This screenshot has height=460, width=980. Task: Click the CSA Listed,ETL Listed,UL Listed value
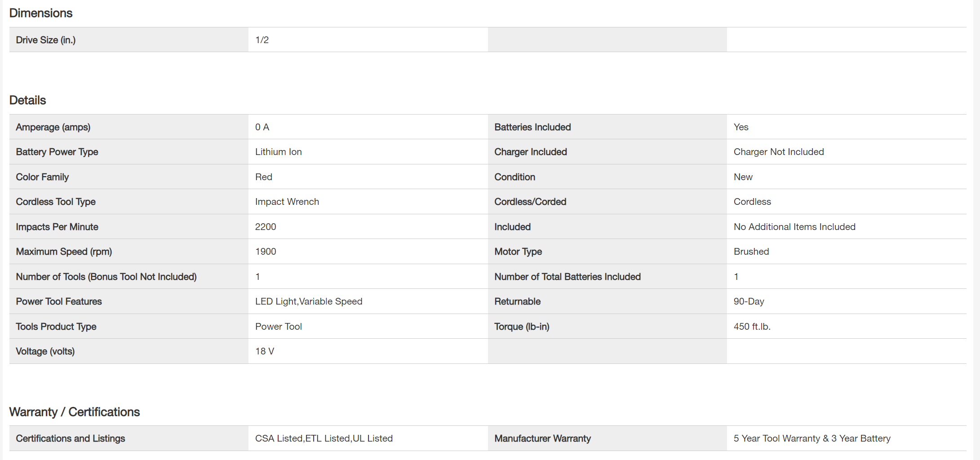pos(324,438)
